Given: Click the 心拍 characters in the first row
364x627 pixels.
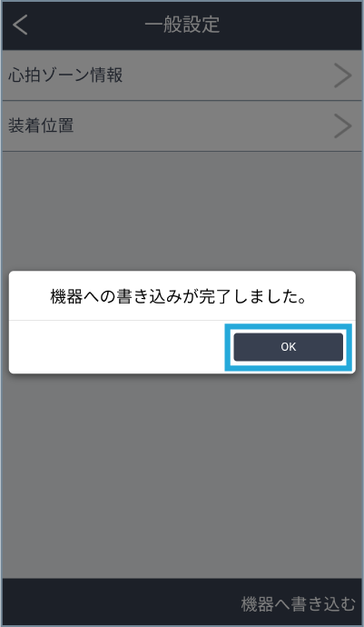Looking at the screenshot, I should (26, 75).
